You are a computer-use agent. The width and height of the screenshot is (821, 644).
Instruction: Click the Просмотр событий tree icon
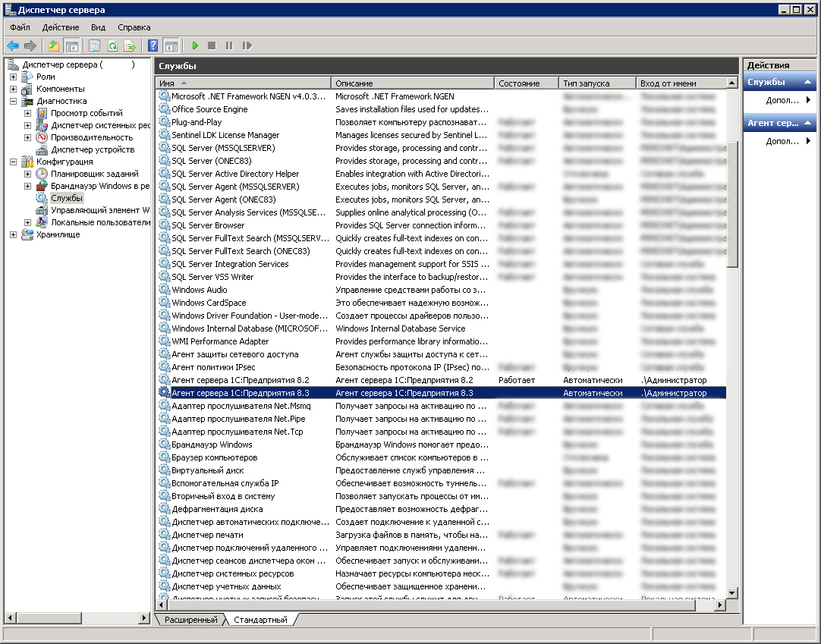pos(42,113)
